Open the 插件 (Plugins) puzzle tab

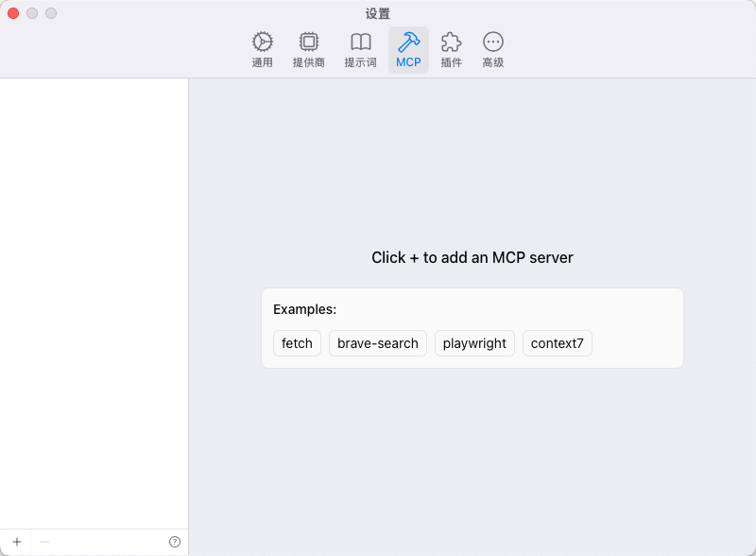pos(452,49)
